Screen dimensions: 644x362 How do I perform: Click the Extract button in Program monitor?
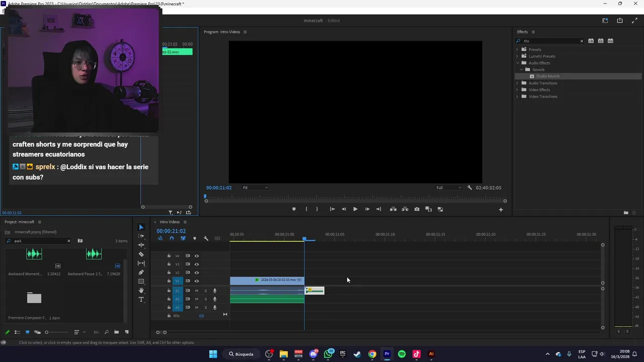[405, 209]
